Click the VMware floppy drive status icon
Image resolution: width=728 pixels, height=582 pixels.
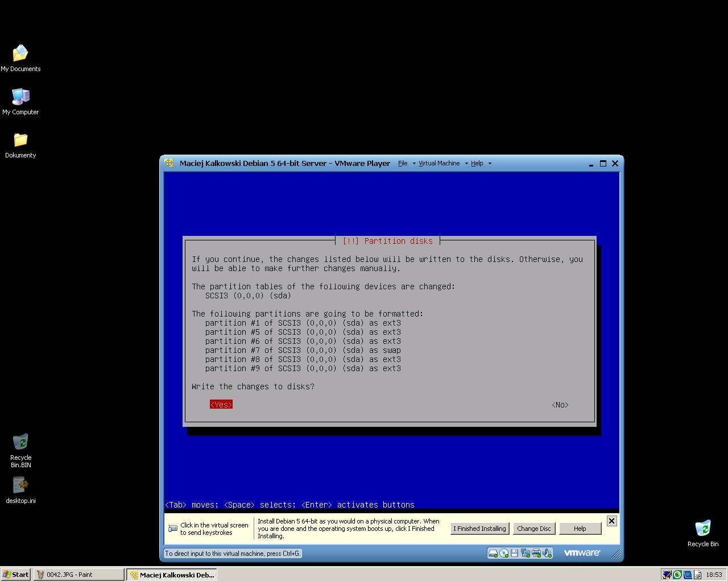click(514, 553)
